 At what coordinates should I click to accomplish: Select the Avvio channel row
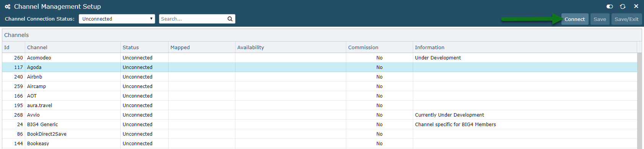click(320, 115)
